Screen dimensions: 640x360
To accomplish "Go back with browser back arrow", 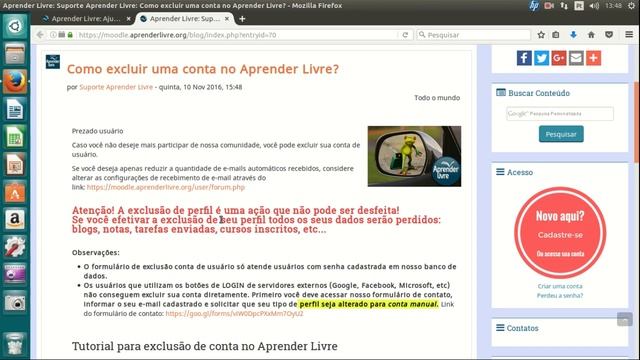I will 40,35.
